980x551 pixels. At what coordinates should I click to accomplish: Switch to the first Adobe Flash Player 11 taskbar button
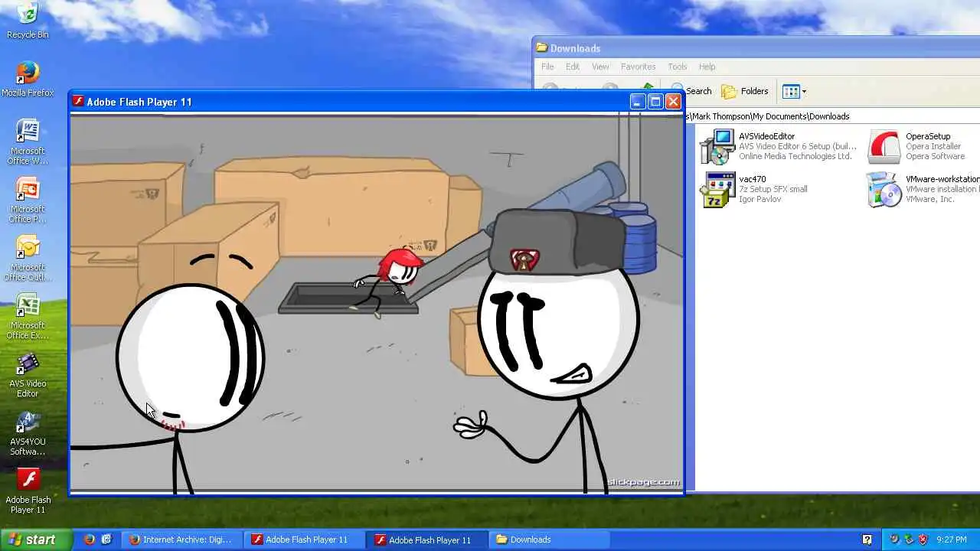click(304, 540)
